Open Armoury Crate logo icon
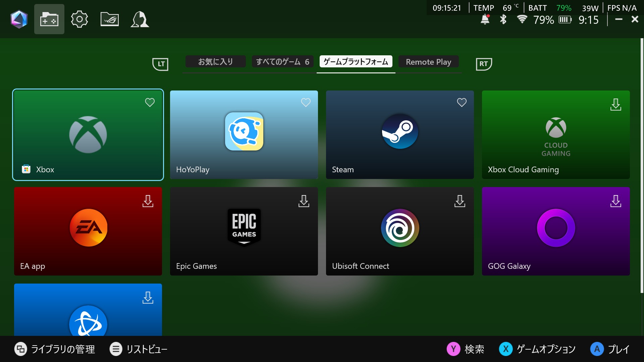This screenshot has height=362, width=644. point(19,19)
